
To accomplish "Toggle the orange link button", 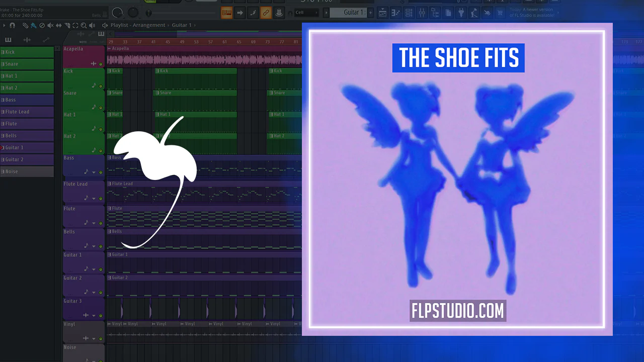I will pyautogui.click(x=266, y=13).
